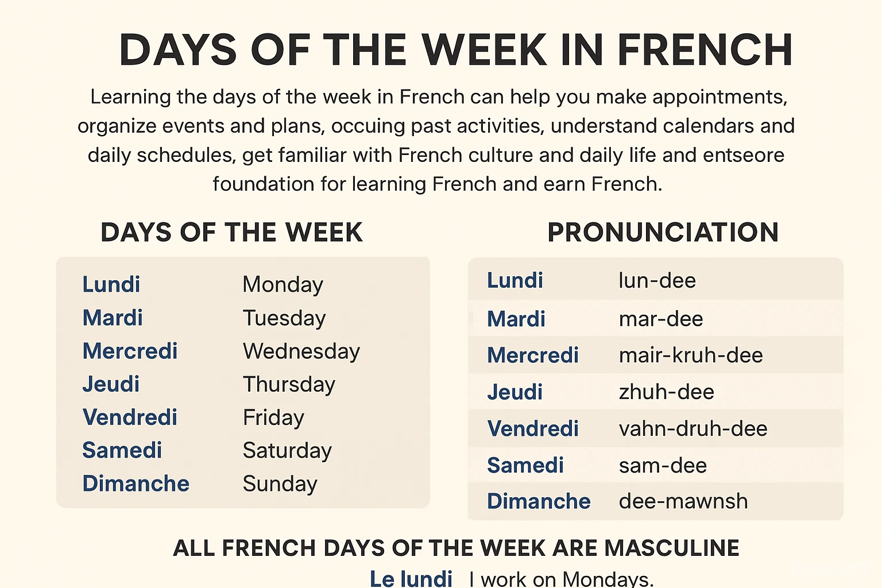Select the word Lundi in the left table
882x588 pixels.
point(111,284)
